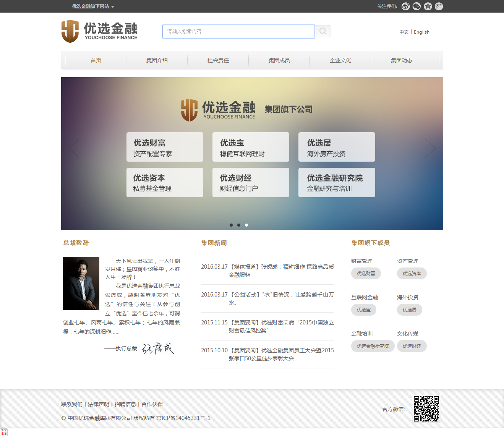
Task: Select the third carousel dot indicator
Action: pyautogui.click(x=246, y=225)
